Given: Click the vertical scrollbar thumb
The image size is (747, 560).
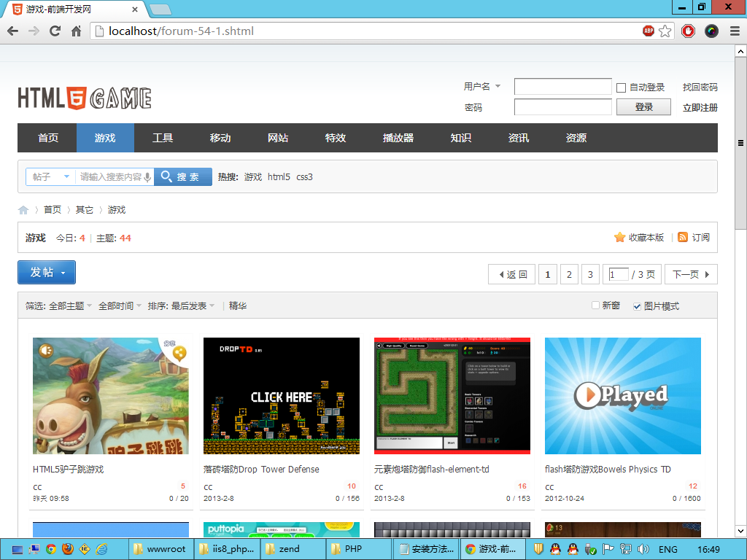Looking at the screenshot, I should [x=740, y=143].
